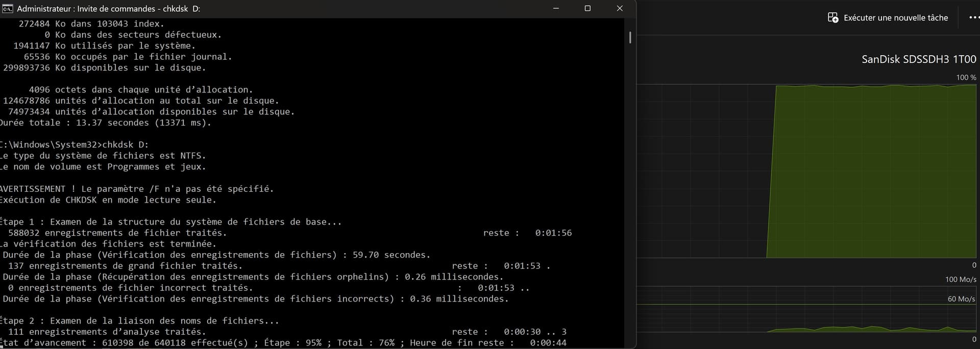Screen dimensions: 980x349
Task: Click the line "Durée totale : 13.37 secondes"
Action: 106,123
